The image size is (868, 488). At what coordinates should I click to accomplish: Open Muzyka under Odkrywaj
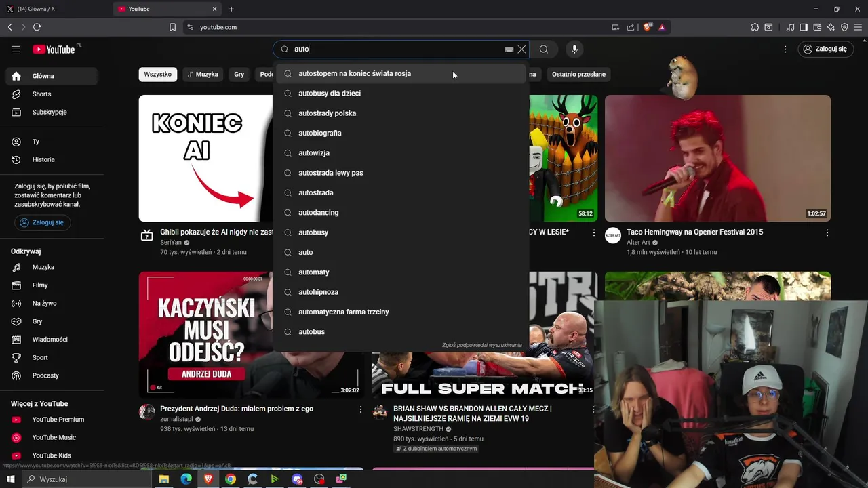(x=52, y=267)
